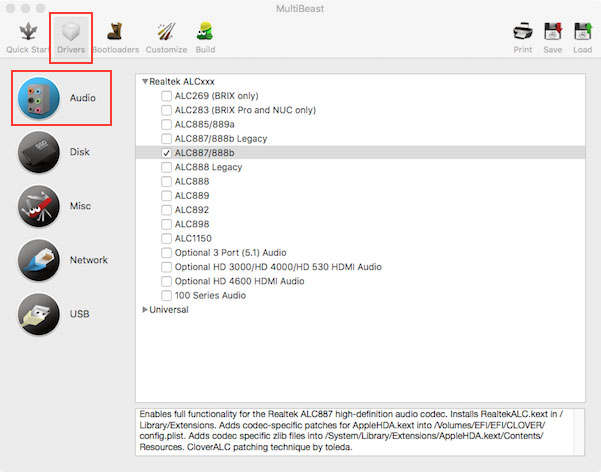This screenshot has width=601, height=472.
Task: Select the Drivers shield icon
Action: 71,31
